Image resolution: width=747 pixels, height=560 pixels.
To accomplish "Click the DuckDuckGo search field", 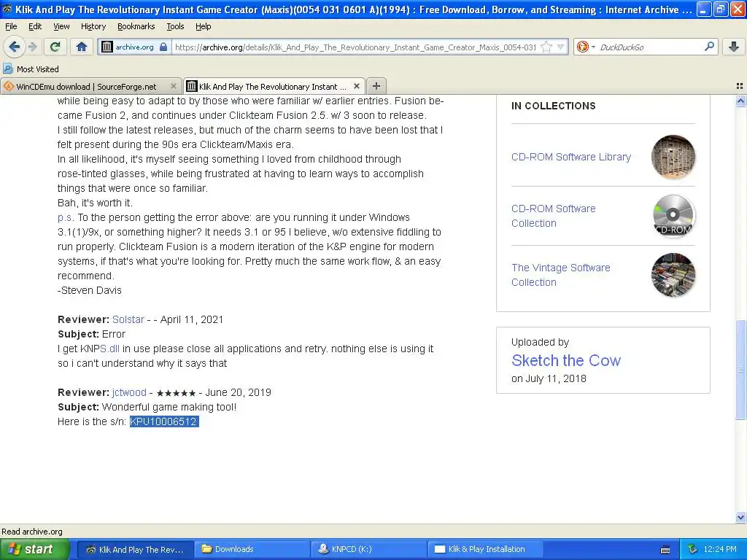I will coord(649,47).
